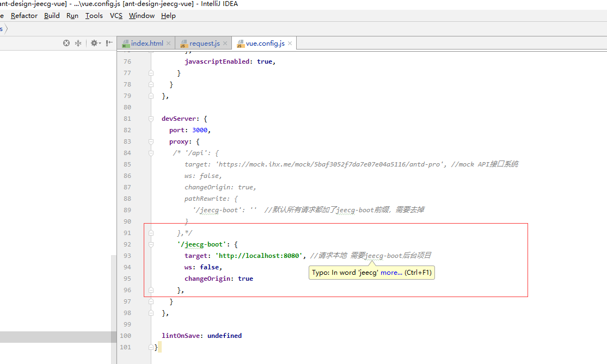Open the Build menu
Image resolution: width=607 pixels, height=364 pixels.
point(52,15)
